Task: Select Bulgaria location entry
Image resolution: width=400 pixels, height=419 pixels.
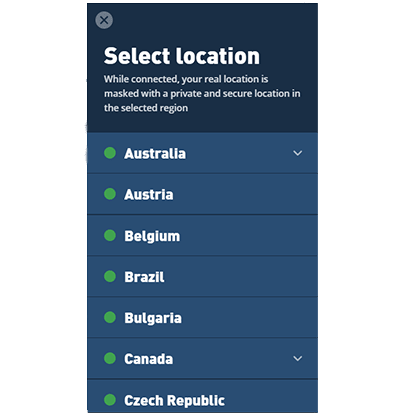Action: tap(202, 318)
